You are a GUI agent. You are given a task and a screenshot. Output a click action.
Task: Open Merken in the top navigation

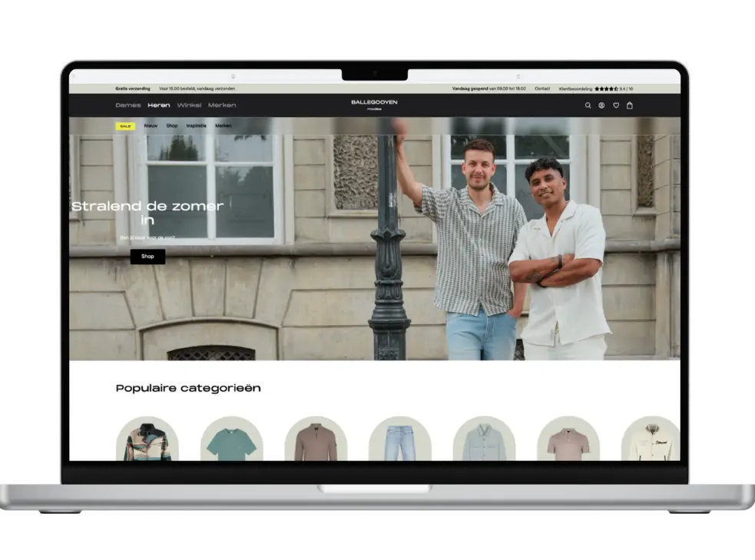click(x=222, y=105)
